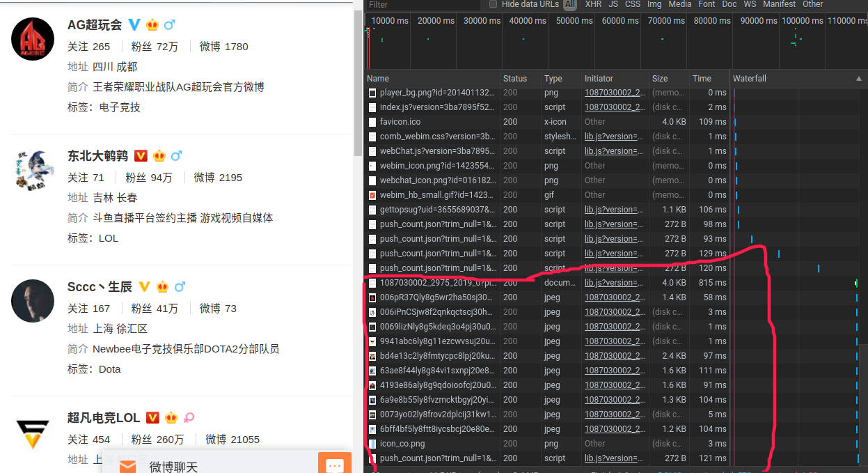Open AG超玩会 follower count 72万

coord(167,47)
